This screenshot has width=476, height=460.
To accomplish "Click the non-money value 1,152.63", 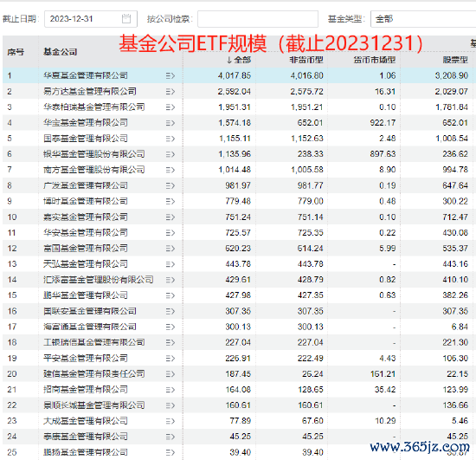I will 307,139.
